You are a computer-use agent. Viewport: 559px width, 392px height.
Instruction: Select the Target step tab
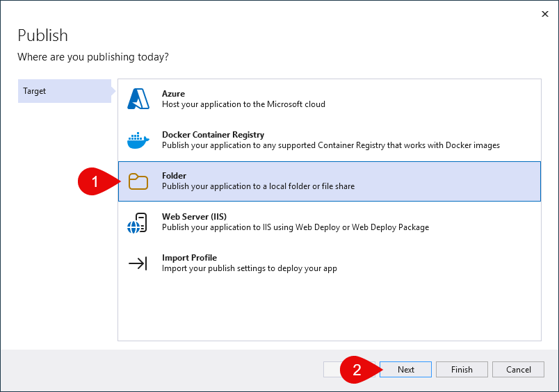click(x=63, y=91)
